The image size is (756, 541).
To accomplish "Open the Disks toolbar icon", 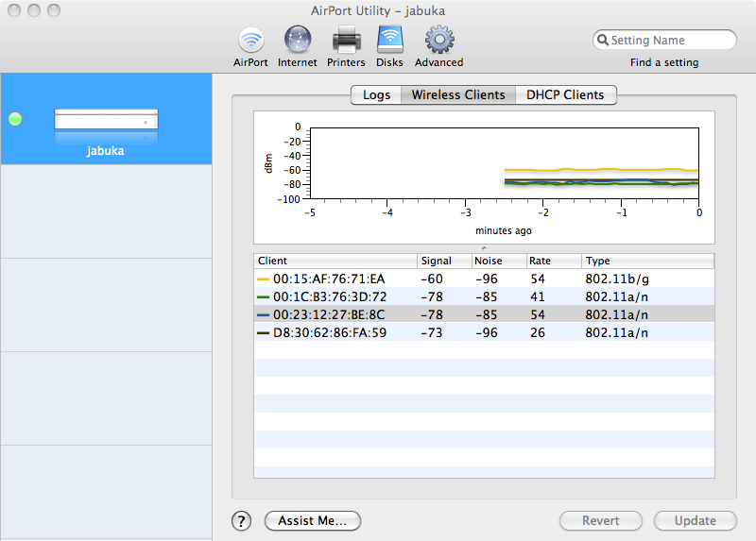I will point(389,40).
